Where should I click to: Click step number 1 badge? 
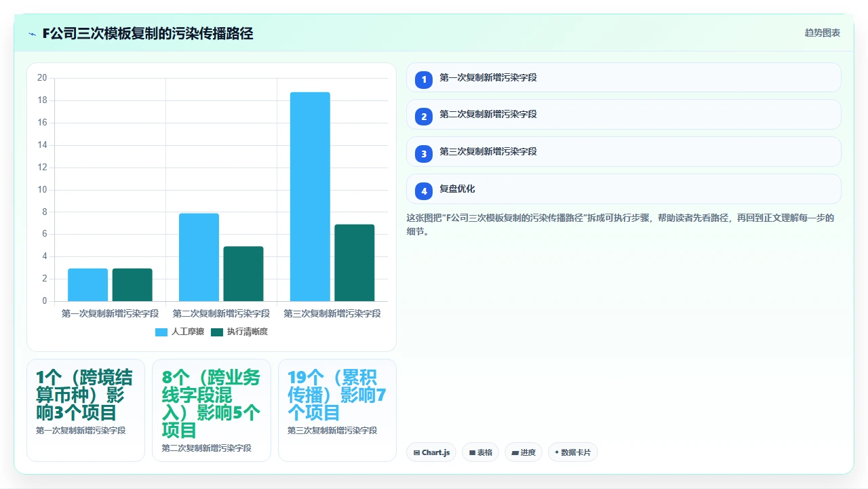tap(424, 79)
